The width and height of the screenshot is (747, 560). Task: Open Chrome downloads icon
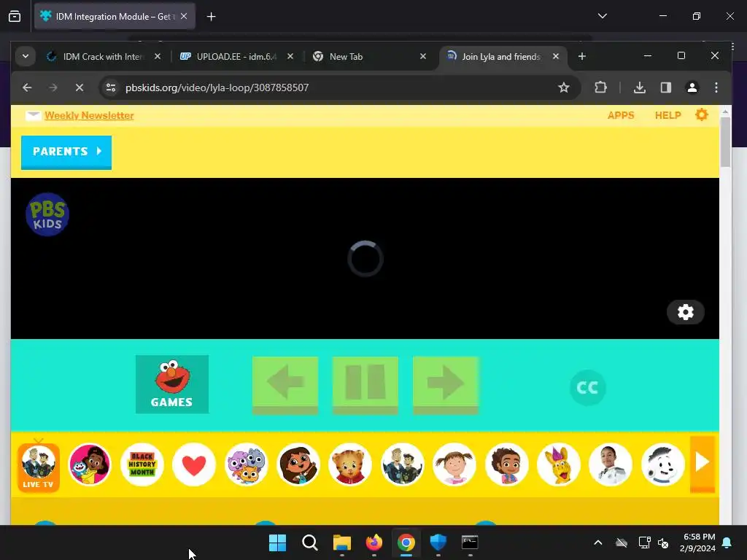tap(639, 87)
